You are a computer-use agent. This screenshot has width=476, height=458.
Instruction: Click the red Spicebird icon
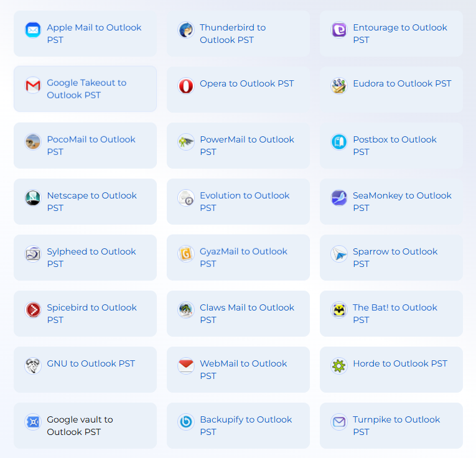(x=33, y=310)
